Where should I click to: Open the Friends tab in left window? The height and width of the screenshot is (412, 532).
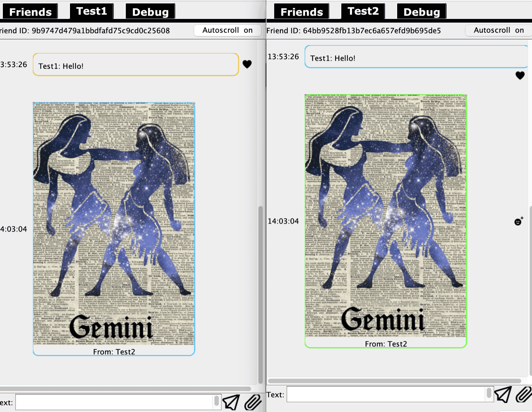(30, 12)
